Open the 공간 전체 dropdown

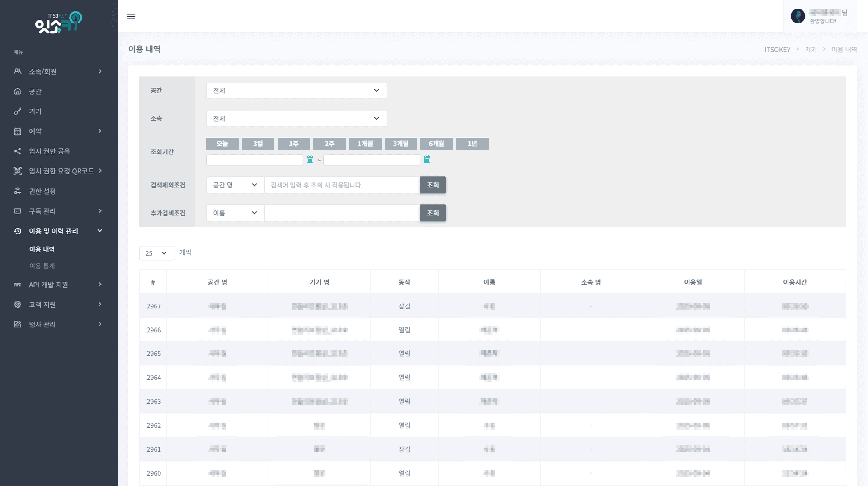tap(296, 90)
